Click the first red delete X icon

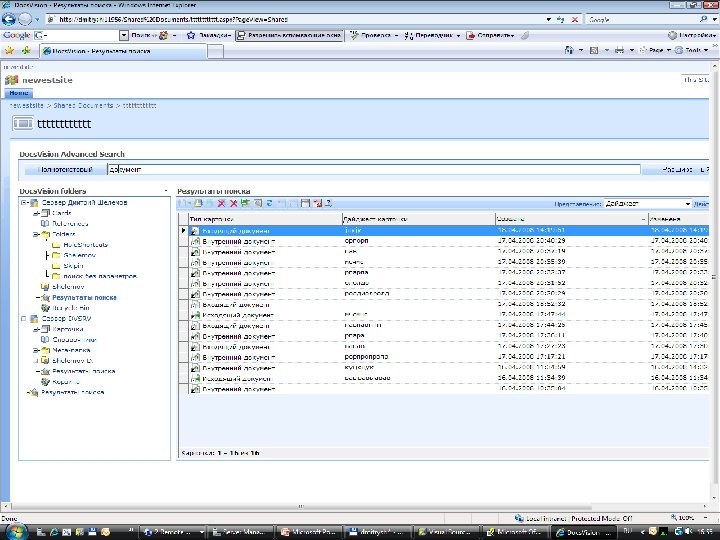(x=221, y=203)
